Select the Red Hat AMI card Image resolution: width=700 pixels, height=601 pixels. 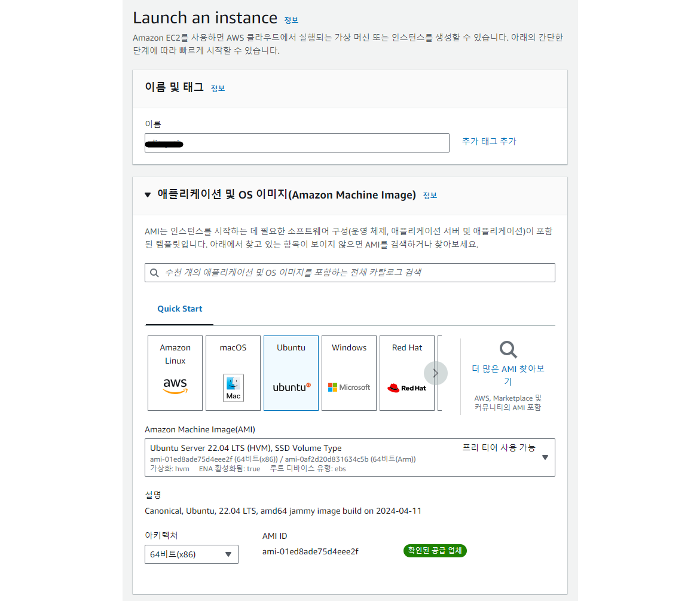pyautogui.click(x=407, y=373)
